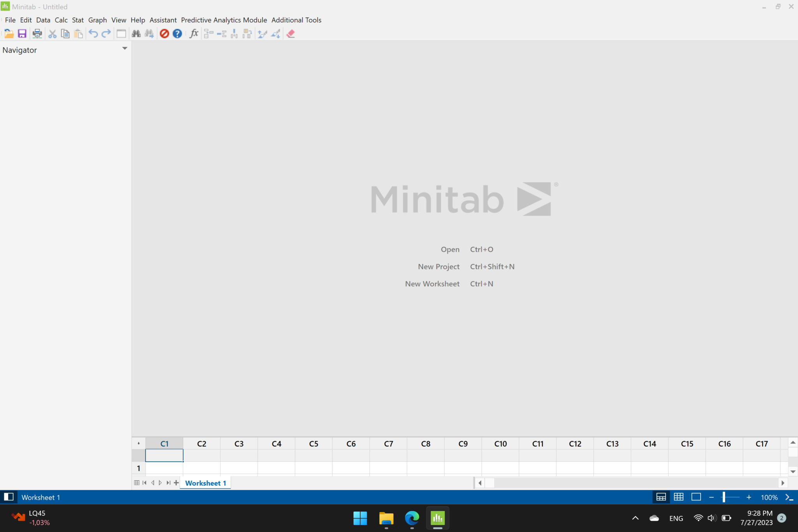Open the Stat menu
This screenshot has width=798, height=532.
(78, 20)
